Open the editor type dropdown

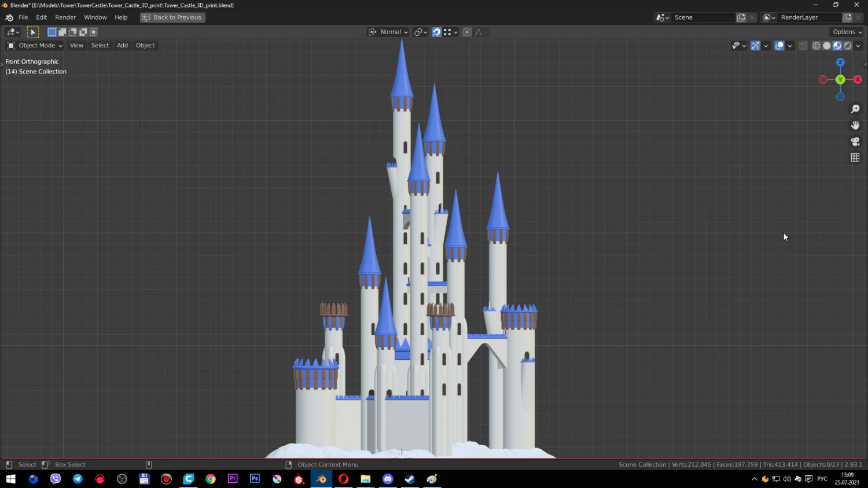(13, 32)
